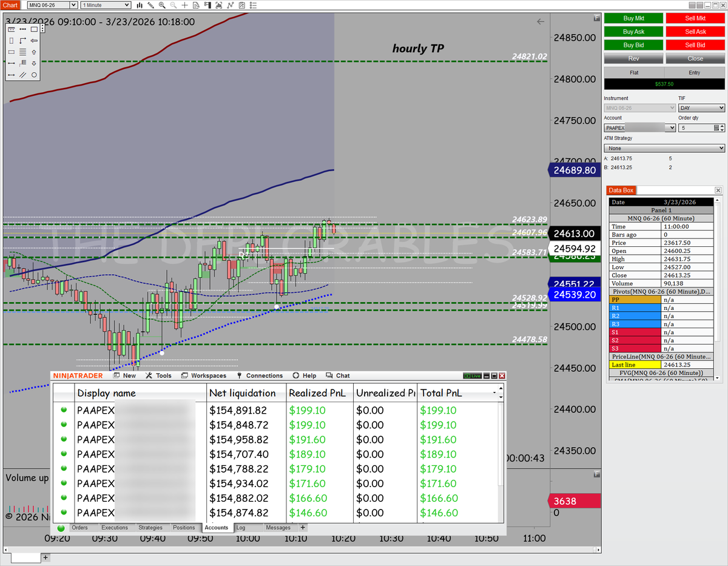The height and width of the screenshot is (566, 728).
Task: Click the connection status green dot icon
Action: click(61, 528)
